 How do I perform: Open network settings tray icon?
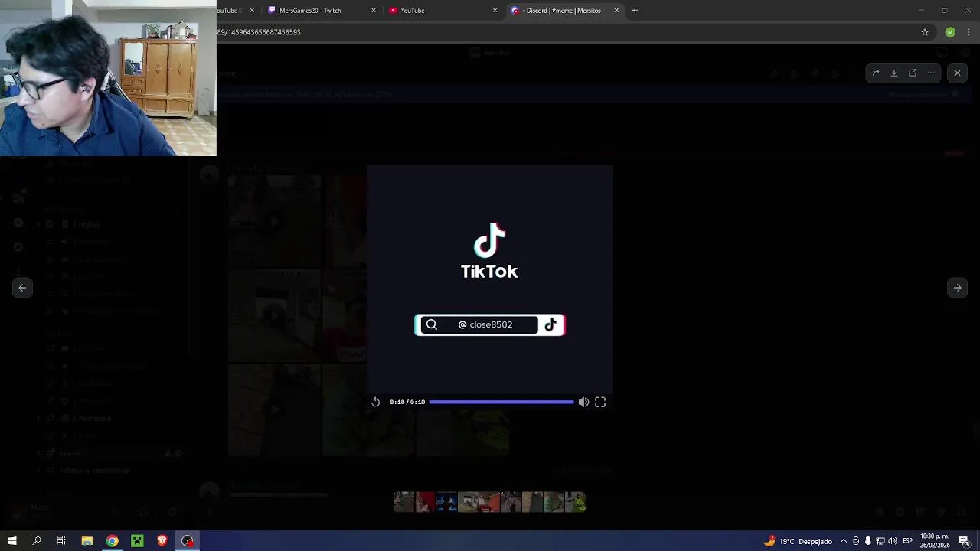pos(880,541)
